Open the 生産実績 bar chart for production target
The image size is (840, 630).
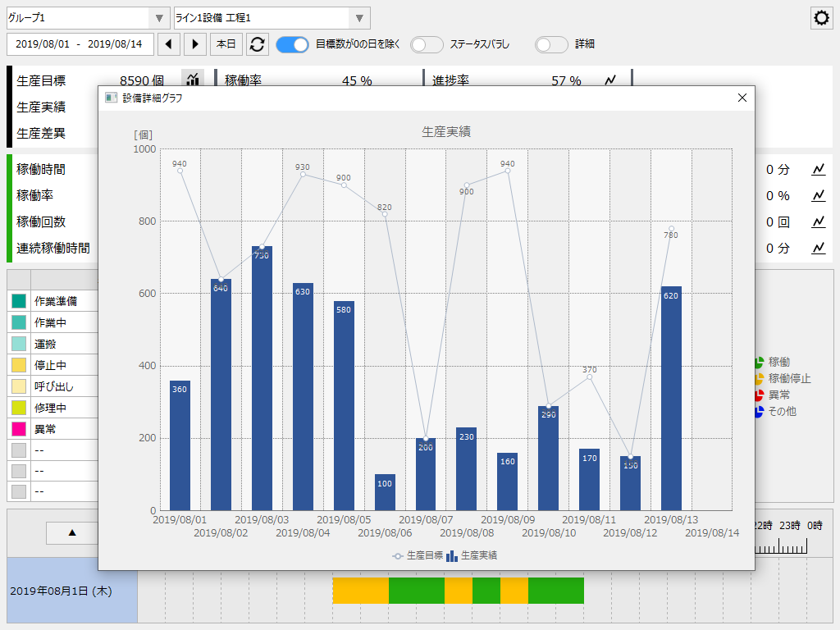[193, 81]
